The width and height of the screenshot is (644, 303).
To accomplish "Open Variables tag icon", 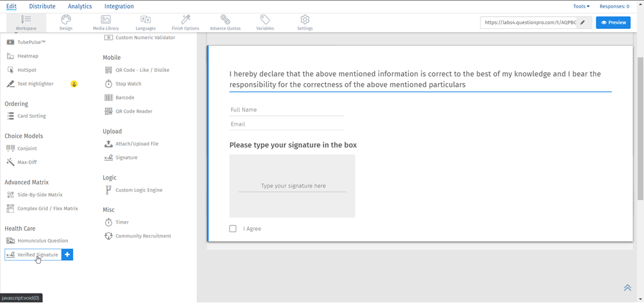I will coord(265,23).
